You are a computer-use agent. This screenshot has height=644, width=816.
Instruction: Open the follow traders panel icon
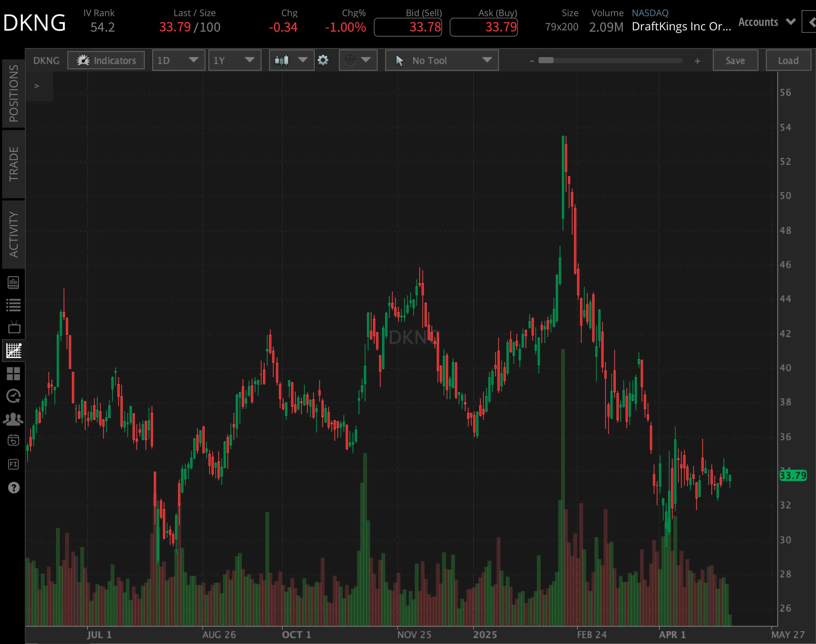pos(14,418)
